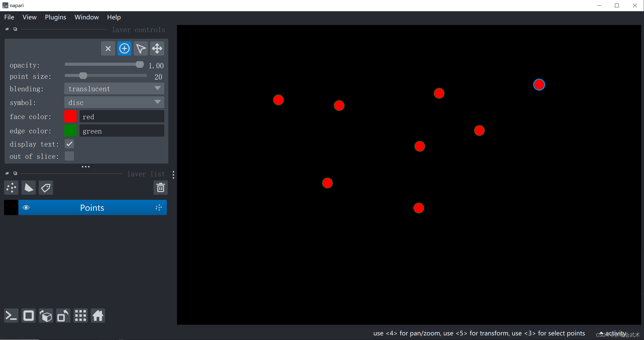
Task: Open the symbol dropdown
Action: click(114, 102)
